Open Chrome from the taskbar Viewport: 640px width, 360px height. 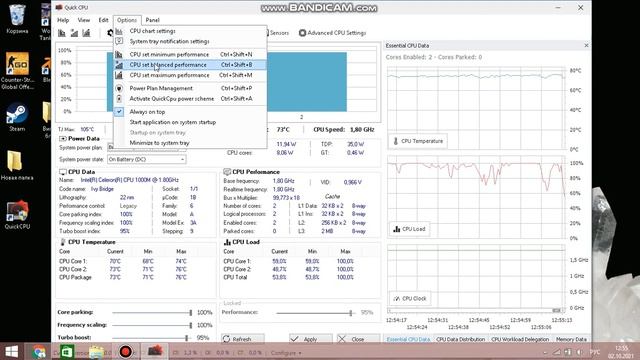40,352
